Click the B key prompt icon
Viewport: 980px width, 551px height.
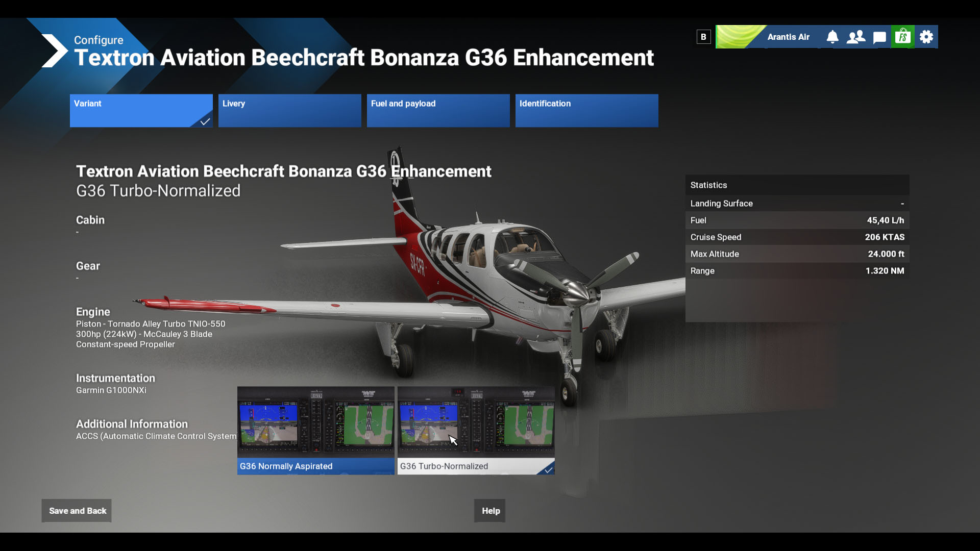coord(703,37)
